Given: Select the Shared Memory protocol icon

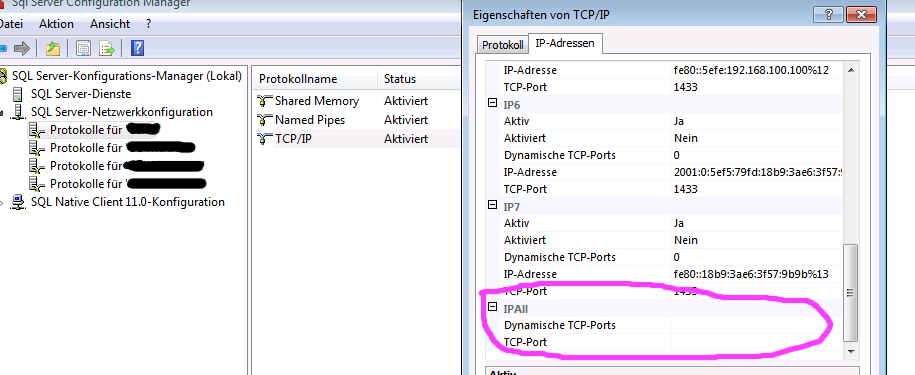Looking at the screenshot, I should (x=265, y=101).
